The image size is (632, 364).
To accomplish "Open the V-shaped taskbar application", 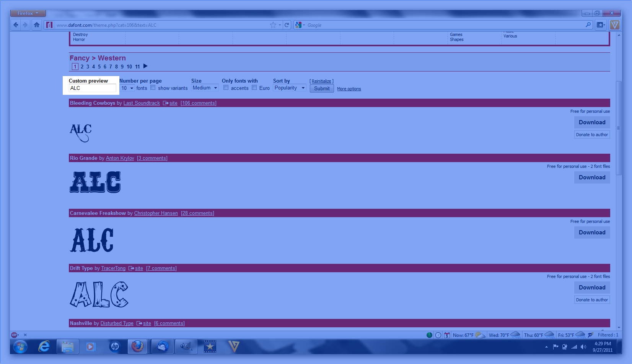I will click(x=233, y=347).
